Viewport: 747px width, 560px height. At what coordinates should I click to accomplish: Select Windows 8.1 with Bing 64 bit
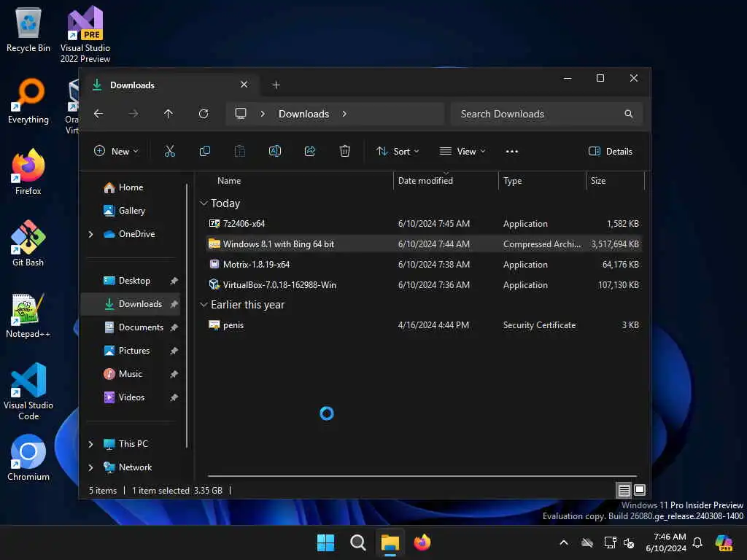[424, 244]
